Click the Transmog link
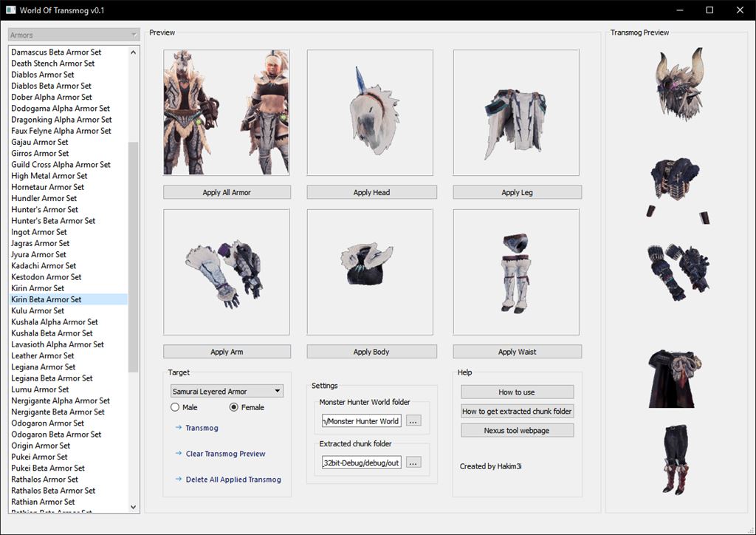 (202, 428)
